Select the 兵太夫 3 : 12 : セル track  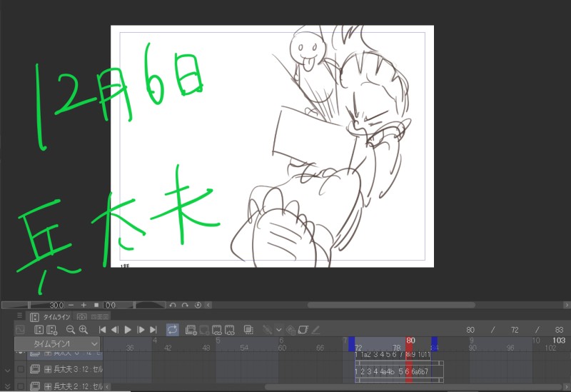[65, 369]
